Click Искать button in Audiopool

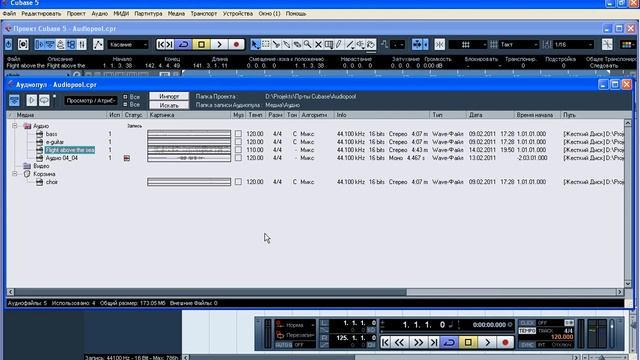pos(169,105)
